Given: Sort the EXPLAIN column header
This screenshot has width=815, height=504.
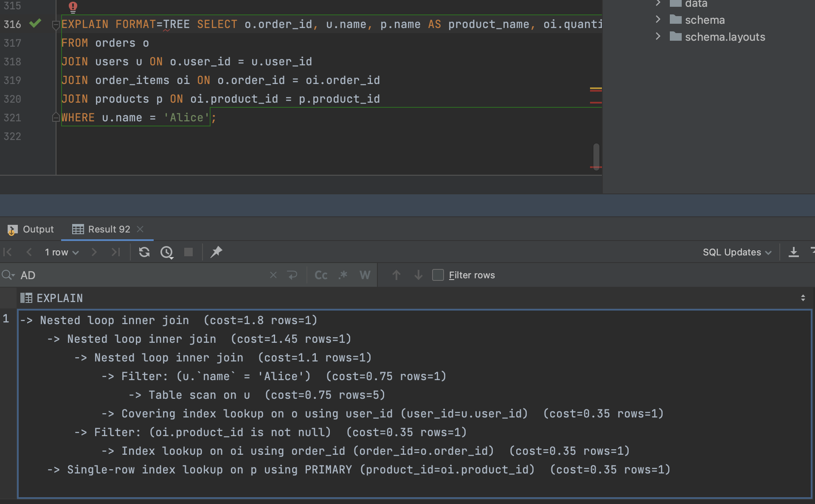Looking at the screenshot, I should [x=803, y=298].
